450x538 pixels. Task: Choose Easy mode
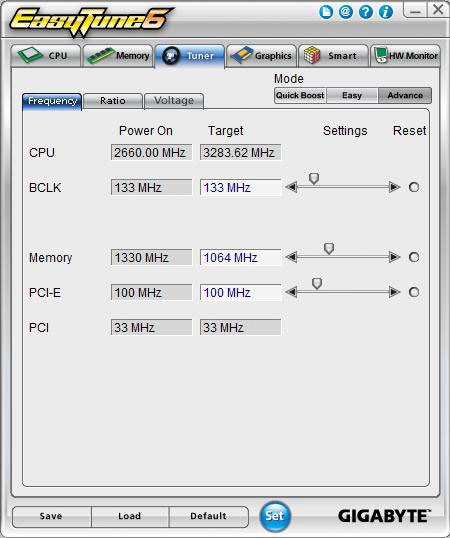pyautogui.click(x=352, y=95)
